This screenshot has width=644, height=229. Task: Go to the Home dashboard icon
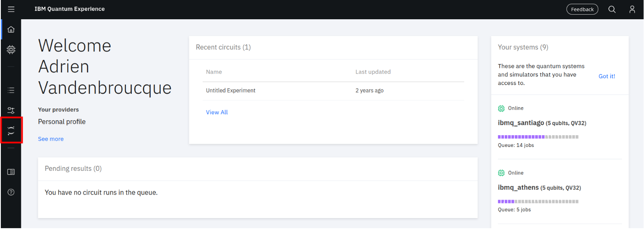pyautogui.click(x=11, y=29)
